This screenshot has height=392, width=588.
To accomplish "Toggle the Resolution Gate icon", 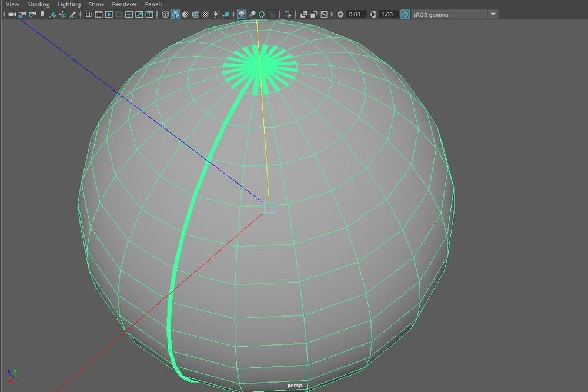I will pos(109,14).
